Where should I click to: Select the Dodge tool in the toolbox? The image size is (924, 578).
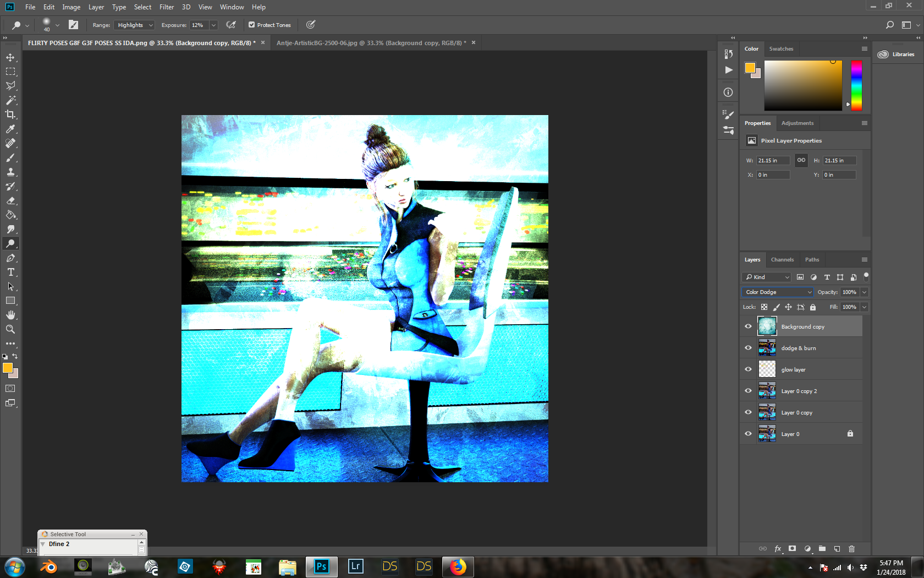[10, 243]
